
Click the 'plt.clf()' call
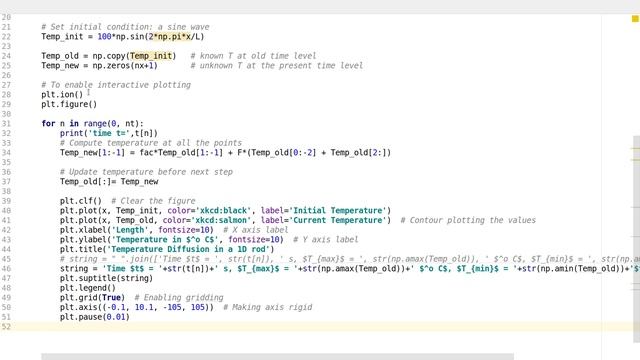click(x=81, y=201)
